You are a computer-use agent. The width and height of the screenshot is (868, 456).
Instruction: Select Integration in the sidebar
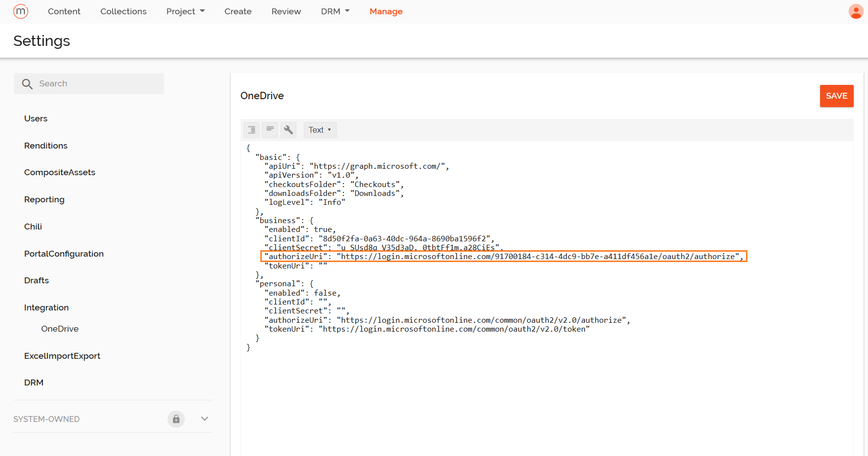(x=46, y=307)
